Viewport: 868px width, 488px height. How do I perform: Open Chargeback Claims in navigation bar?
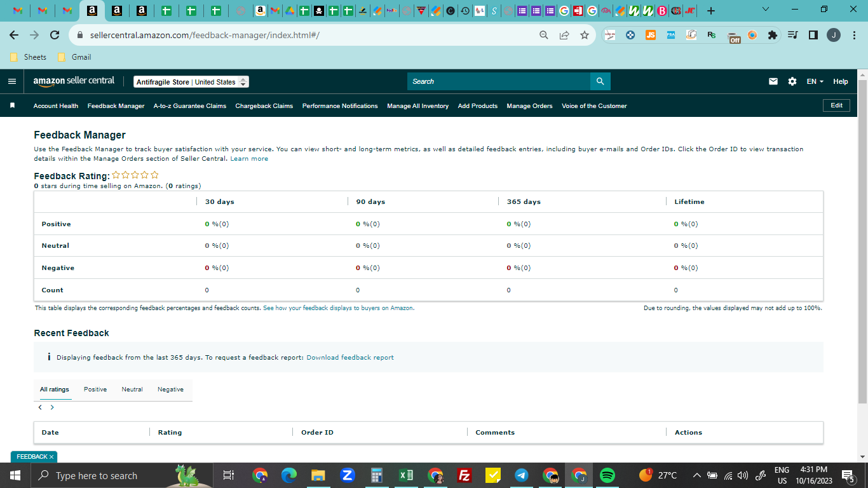264,106
